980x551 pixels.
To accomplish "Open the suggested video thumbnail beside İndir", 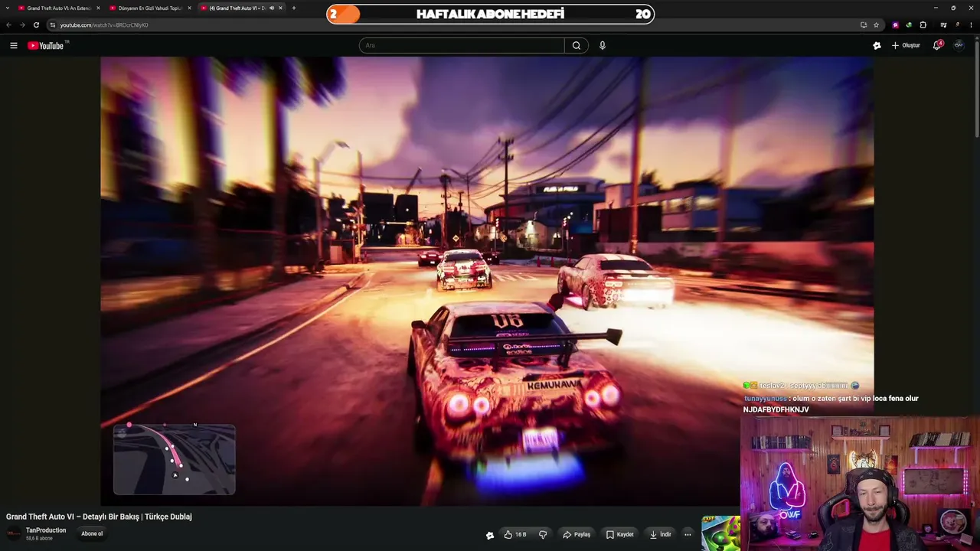I will pos(720,533).
